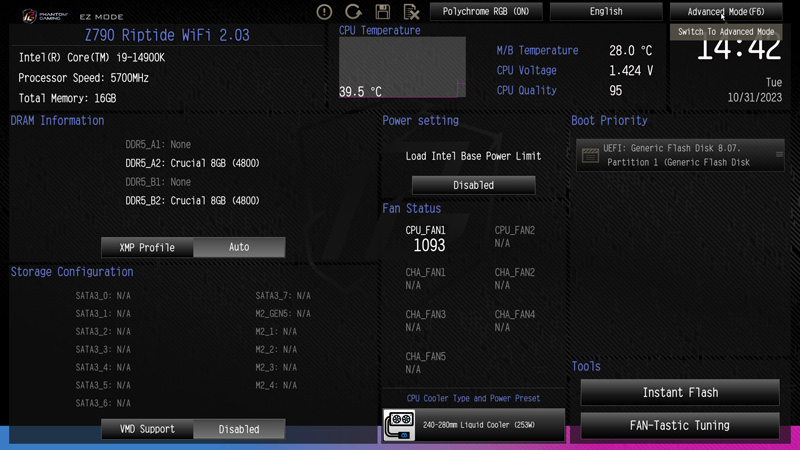Screen dimensions: 800x450
Task: Click Fan Status heading
Action: tap(412, 208)
